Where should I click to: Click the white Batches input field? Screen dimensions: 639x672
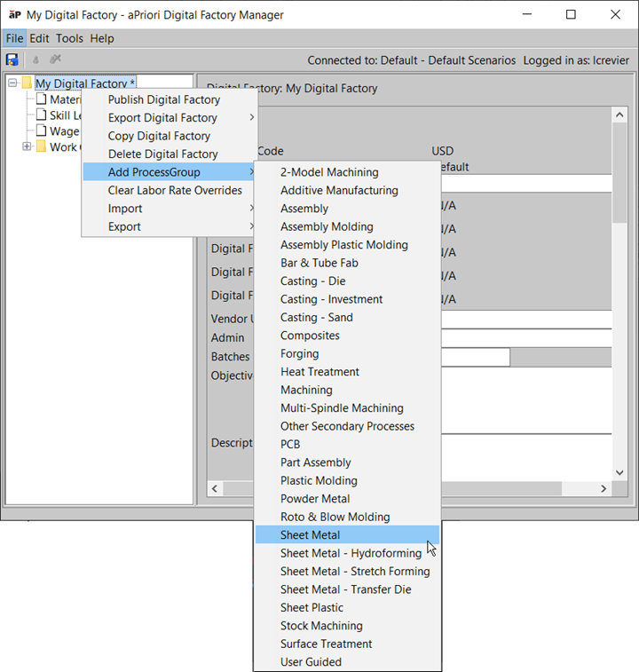click(x=476, y=357)
